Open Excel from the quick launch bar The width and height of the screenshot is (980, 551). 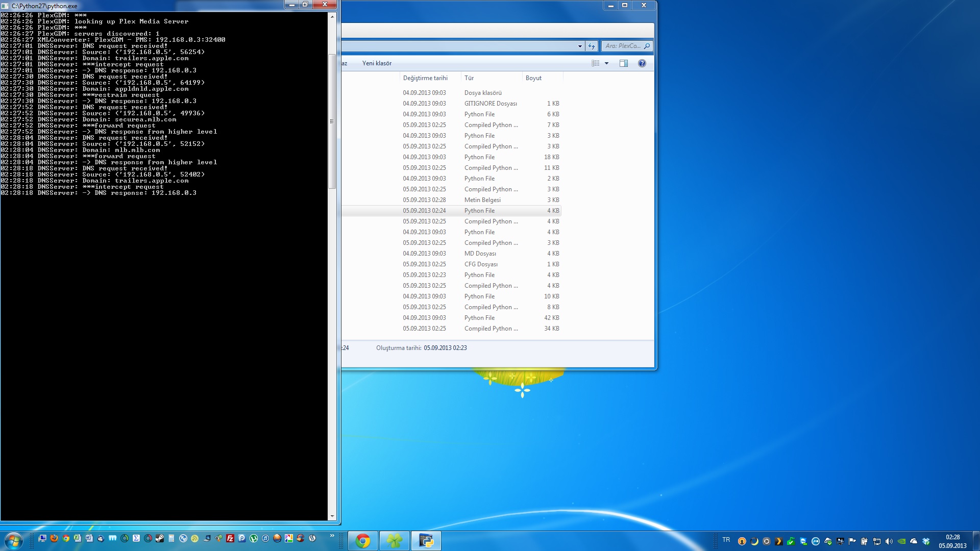click(78, 538)
